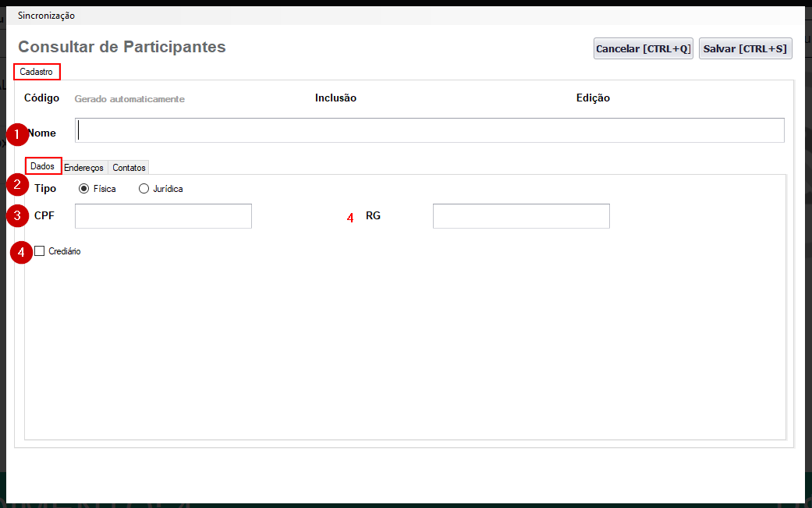Viewport: 812px width, 508px height.
Task: Click the Edição label
Action: click(593, 98)
